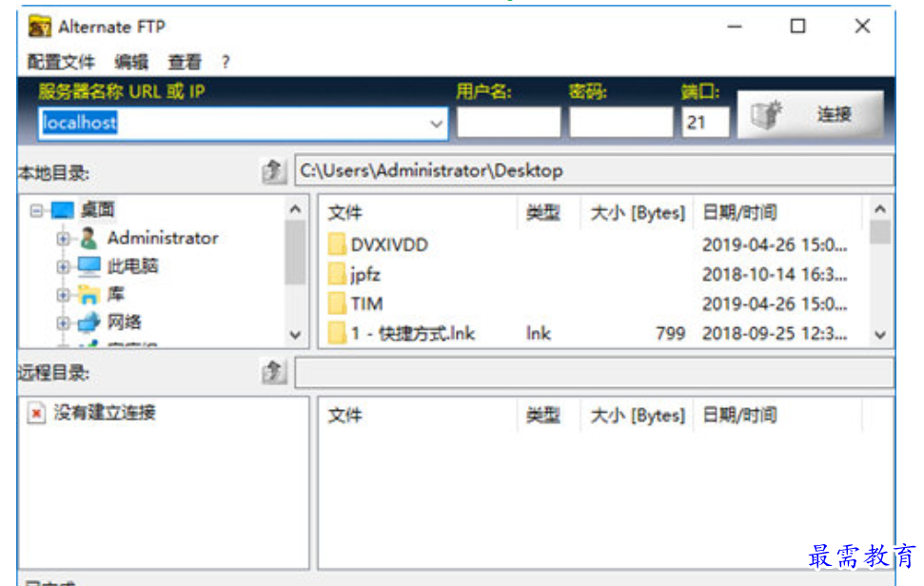Screen dimensions: 924x586
Task: Select the DVXIVDD file name
Action: (389, 244)
